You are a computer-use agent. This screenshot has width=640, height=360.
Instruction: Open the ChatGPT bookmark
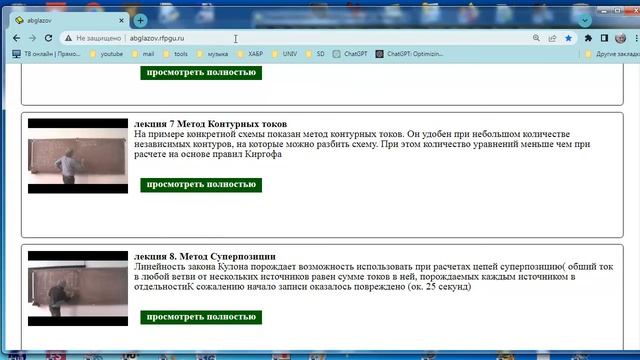(x=350, y=54)
